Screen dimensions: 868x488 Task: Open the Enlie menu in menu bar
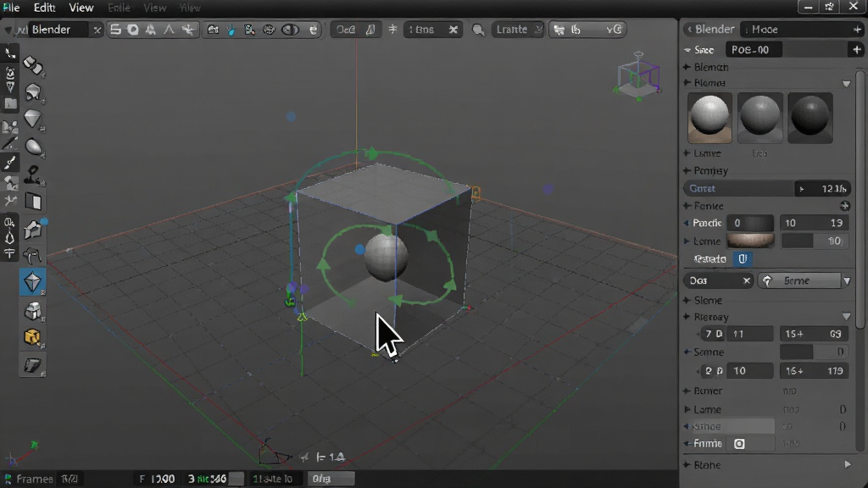[119, 8]
